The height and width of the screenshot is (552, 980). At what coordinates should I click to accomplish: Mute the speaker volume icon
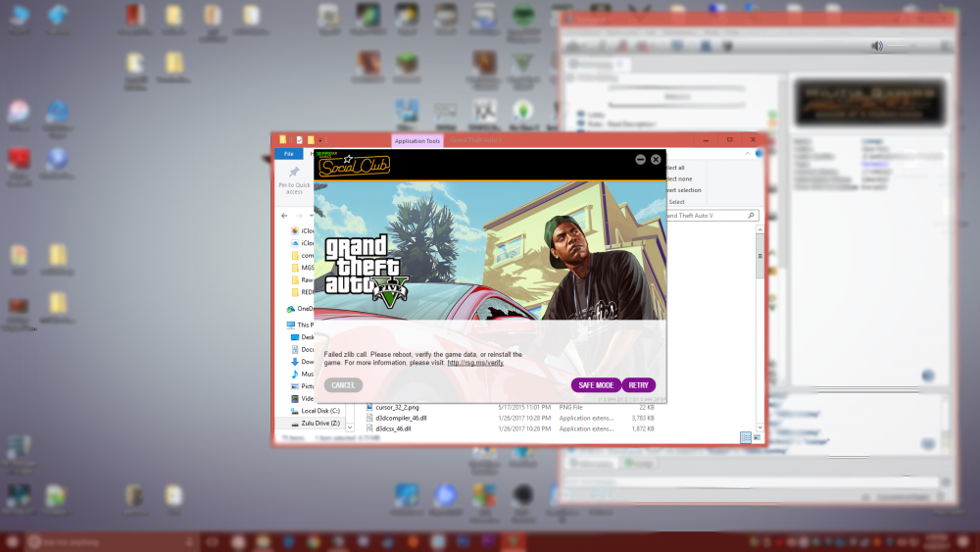877,46
